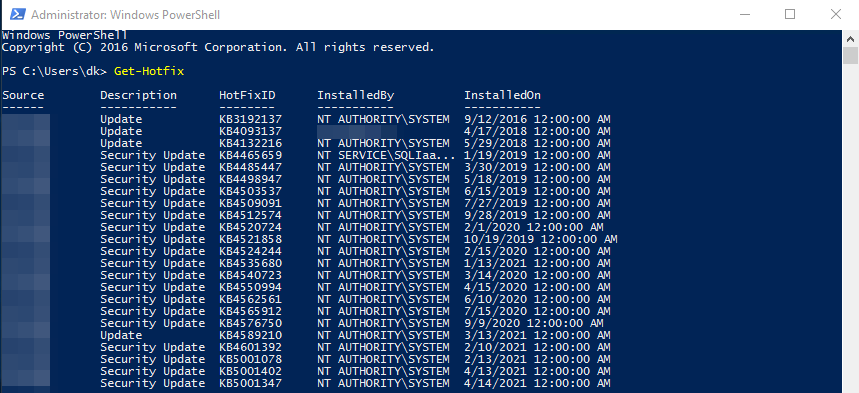The height and width of the screenshot is (393, 859).
Task: Click hotfix ID KB4589210
Action: tap(250, 335)
